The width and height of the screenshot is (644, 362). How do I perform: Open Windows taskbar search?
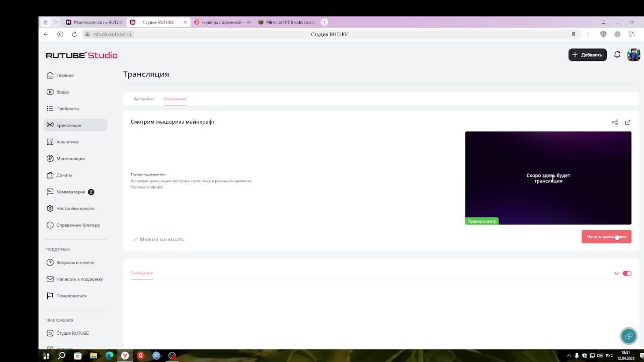pos(62,356)
